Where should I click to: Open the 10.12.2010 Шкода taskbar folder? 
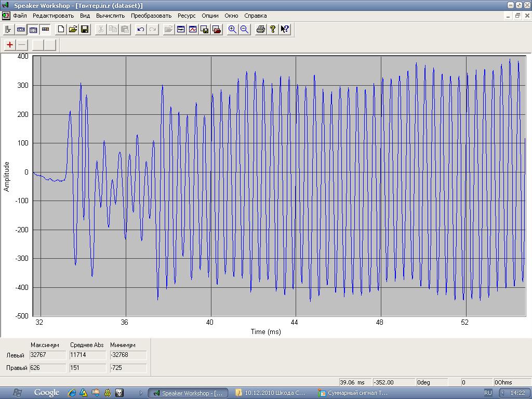pos(270,393)
